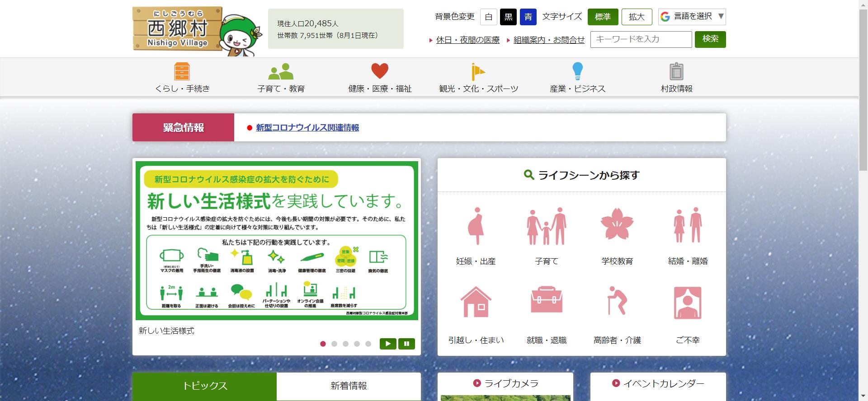Click the 新しい生活様式 slide caption

click(166, 331)
